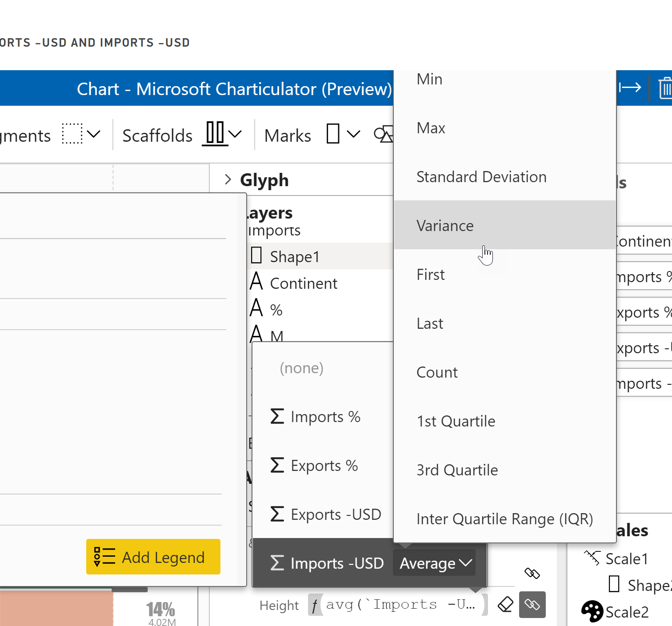Screen dimensions: 672x626
Task: Select Variance from the aggregation menu
Action: coord(445,225)
